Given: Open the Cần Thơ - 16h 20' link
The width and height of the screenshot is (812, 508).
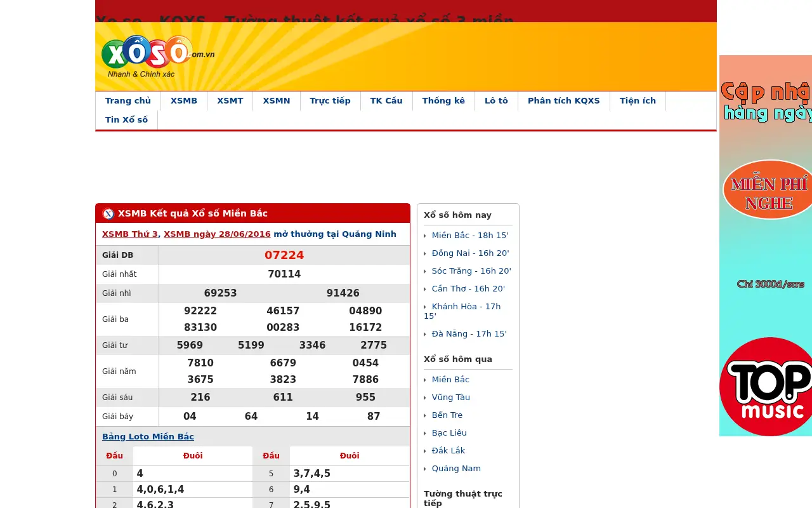Looking at the screenshot, I should point(468,289).
